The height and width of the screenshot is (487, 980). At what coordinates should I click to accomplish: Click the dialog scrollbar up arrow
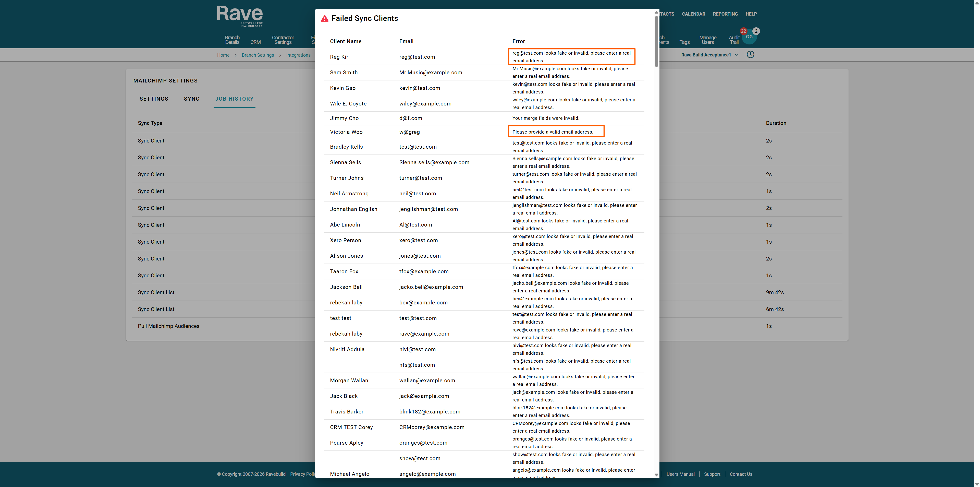click(x=656, y=13)
